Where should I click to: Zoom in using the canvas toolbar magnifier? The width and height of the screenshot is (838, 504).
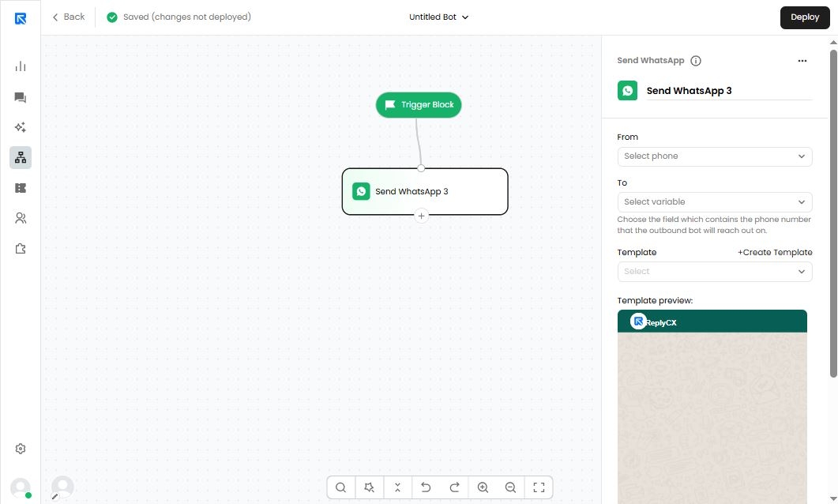tap(483, 487)
